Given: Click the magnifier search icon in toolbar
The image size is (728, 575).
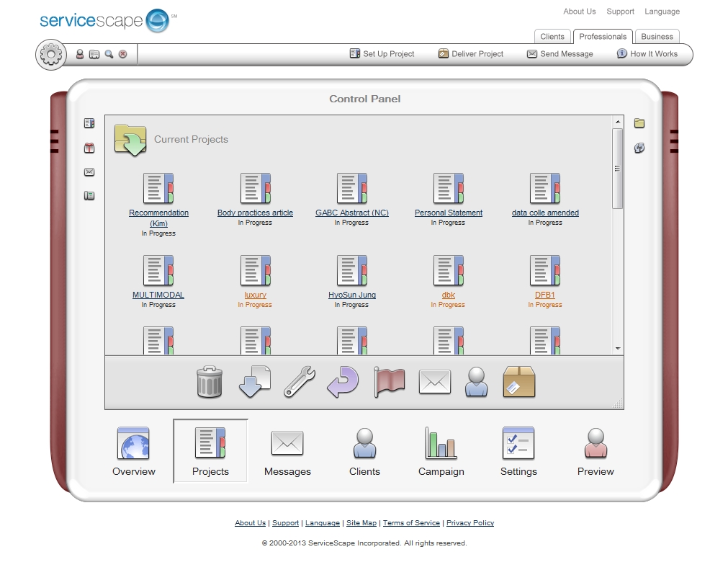Looking at the screenshot, I should point(109,54).
